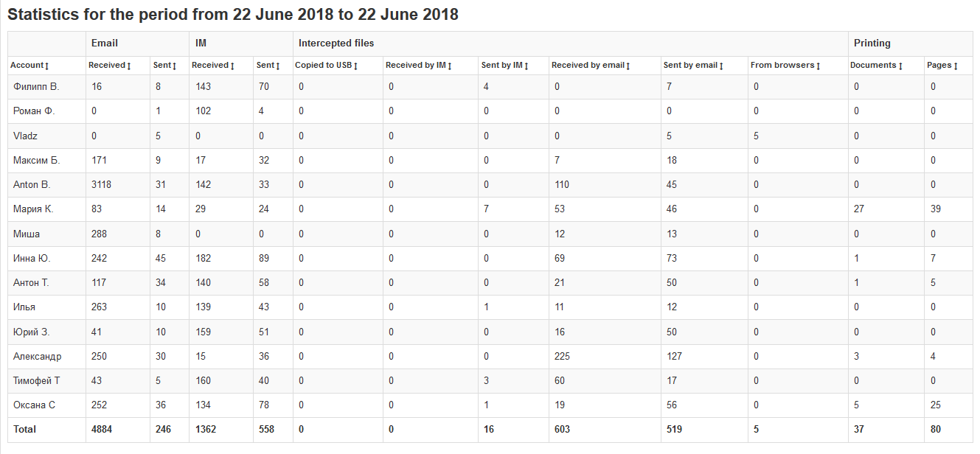Select the Intercepted files group header
Screen dimensions: 980x454
[x=336, y=43]
